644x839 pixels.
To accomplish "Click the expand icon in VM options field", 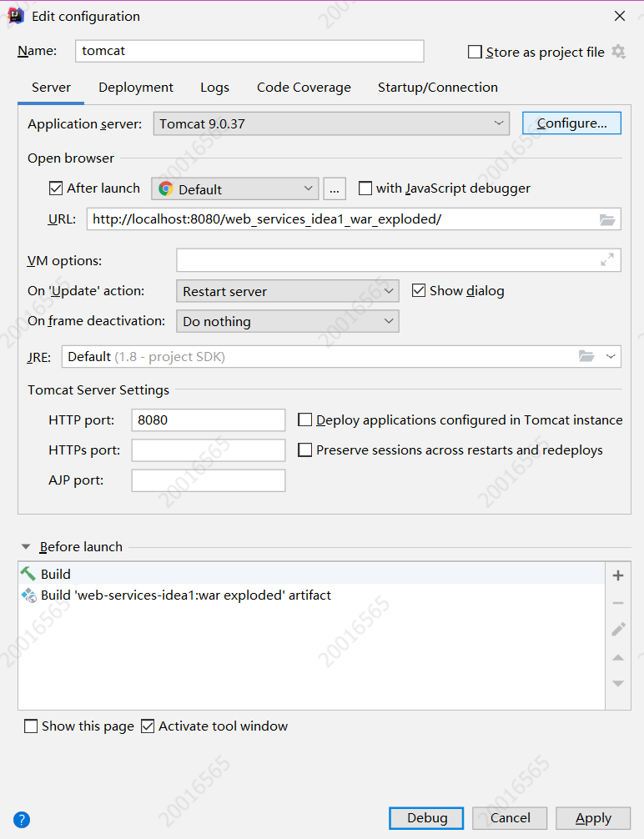I will [607, 260].
